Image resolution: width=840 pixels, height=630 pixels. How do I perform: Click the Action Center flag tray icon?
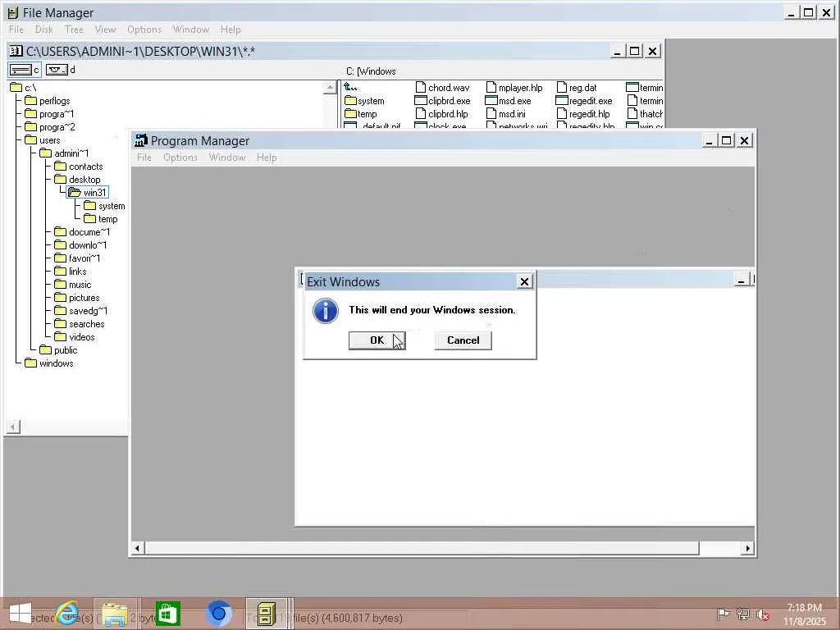click(x=723, y=614)
